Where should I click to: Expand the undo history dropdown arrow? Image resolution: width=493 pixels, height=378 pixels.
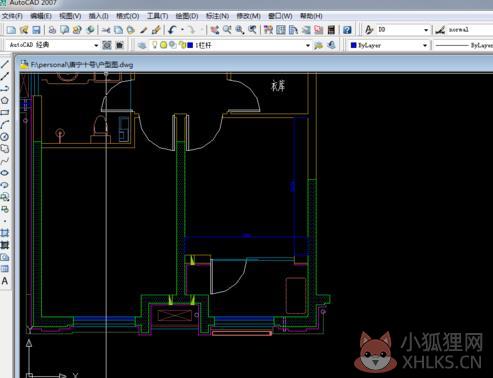coord(182,30)
